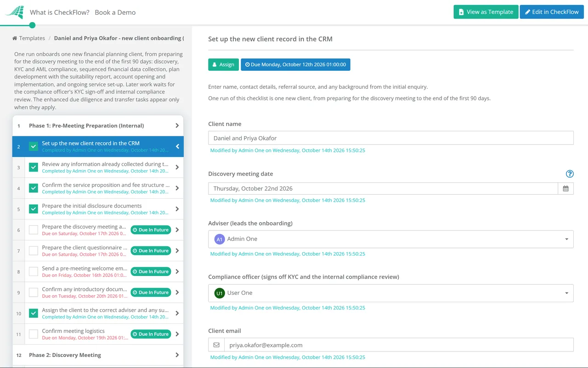Expand Phase 1: Pre-Meeting Preparation chevron

(177, 126)
